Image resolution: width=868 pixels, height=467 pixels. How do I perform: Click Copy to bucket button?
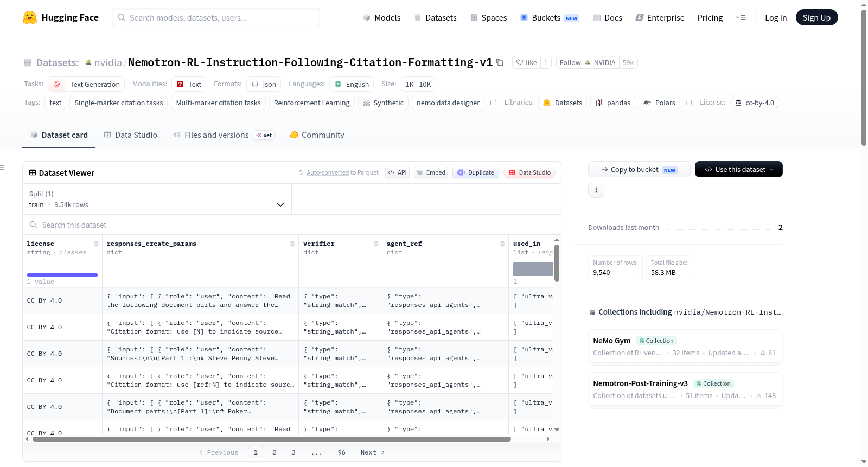[x=639, y=169]
